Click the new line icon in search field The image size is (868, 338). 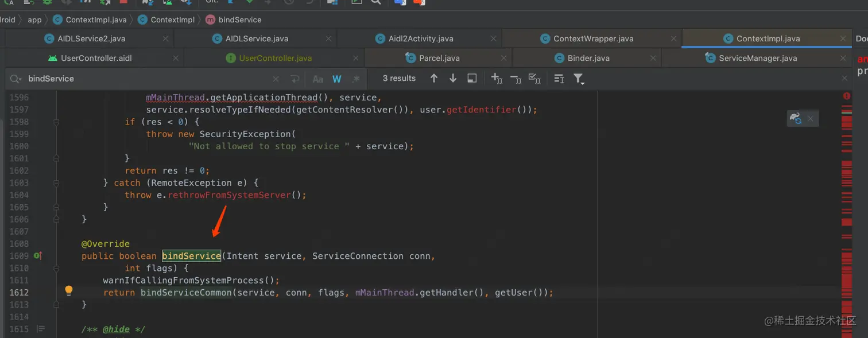click(x=295, y=79)
